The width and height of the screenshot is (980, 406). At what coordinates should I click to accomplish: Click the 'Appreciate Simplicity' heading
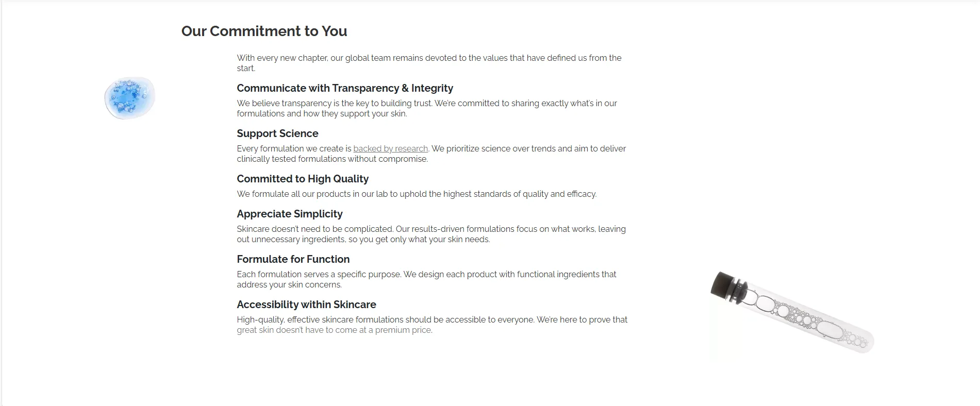point(289,214)
